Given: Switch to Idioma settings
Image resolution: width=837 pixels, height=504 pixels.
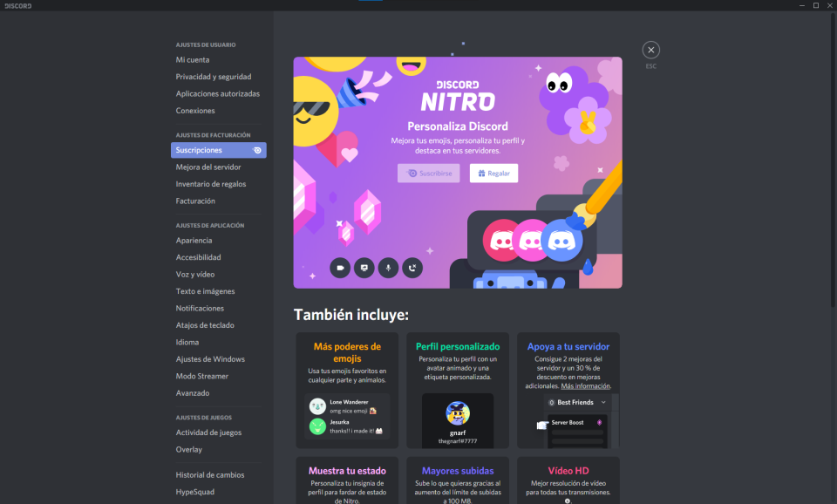Looking at the screenshot, I should coord(187,343).
